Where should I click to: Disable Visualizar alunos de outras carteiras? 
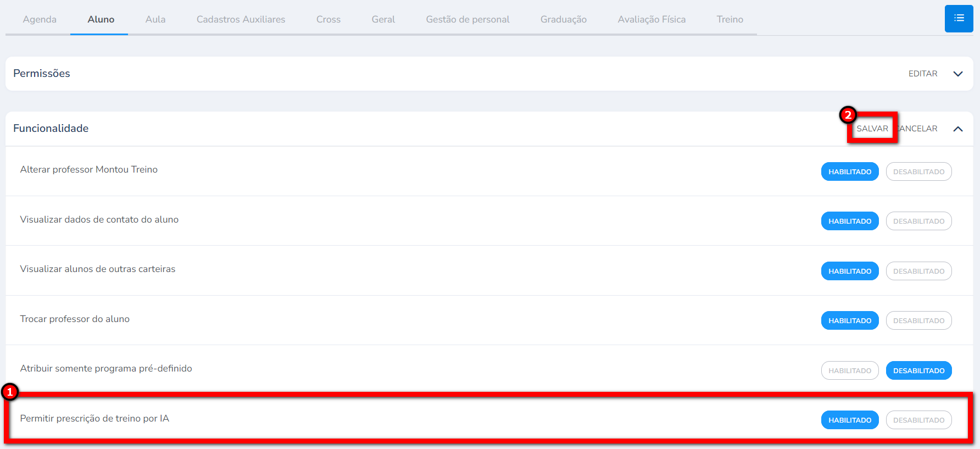tap(918, 271)
